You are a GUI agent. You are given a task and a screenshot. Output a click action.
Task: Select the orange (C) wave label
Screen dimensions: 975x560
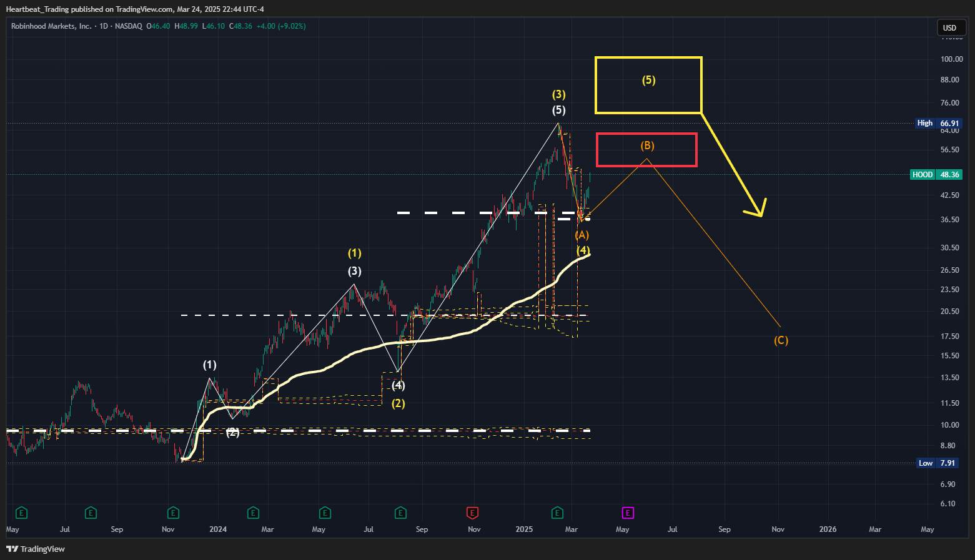781,340
